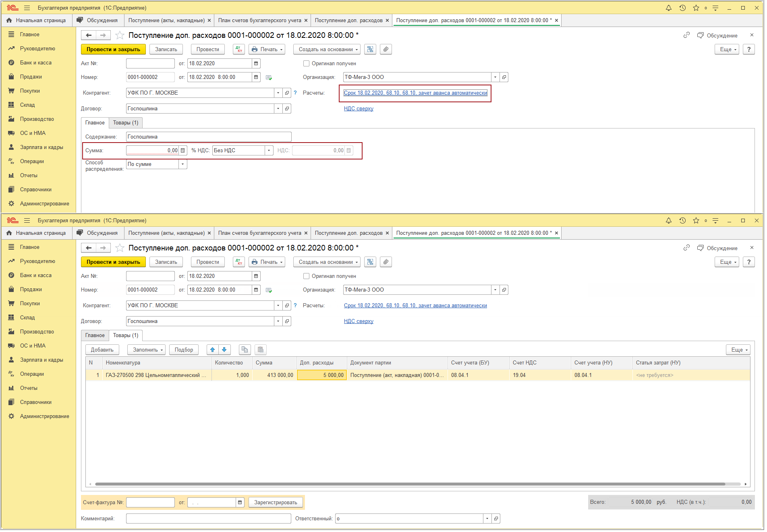This screenshot has height=532, width=767.
Task: Open Способ распределения dropdown in the upper window
Action: click(183, 164)
